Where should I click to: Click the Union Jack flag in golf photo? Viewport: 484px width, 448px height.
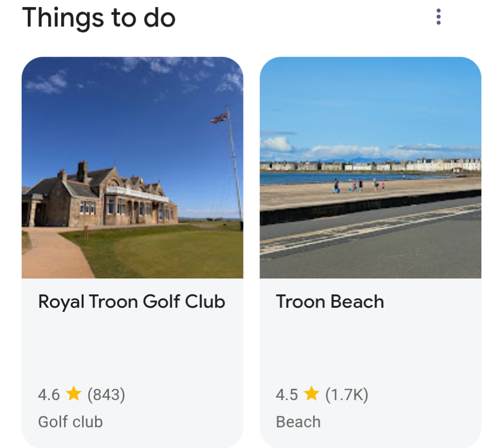(219, 118)
